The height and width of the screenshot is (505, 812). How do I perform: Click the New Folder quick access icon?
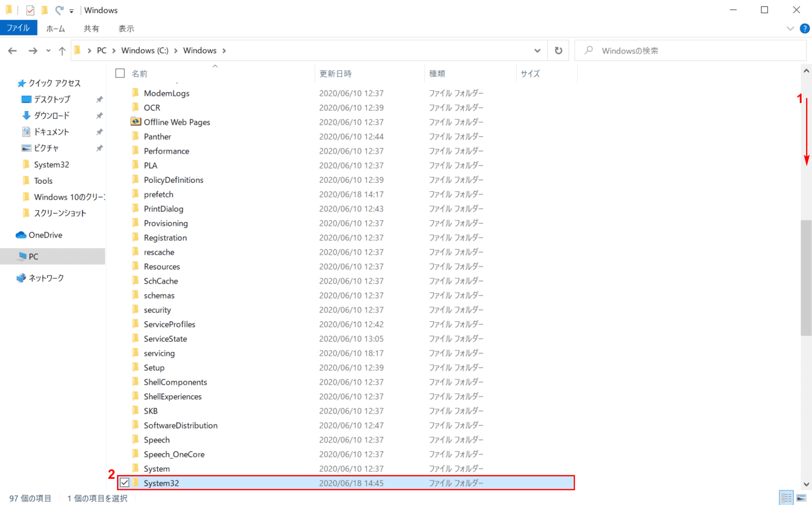(x=45, y=10)
